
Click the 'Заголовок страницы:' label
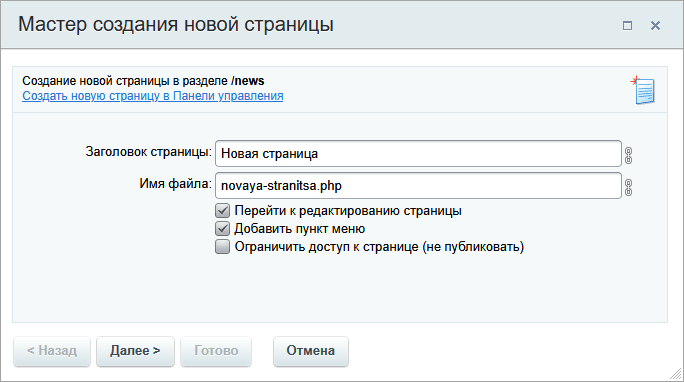tap(148, 152)
